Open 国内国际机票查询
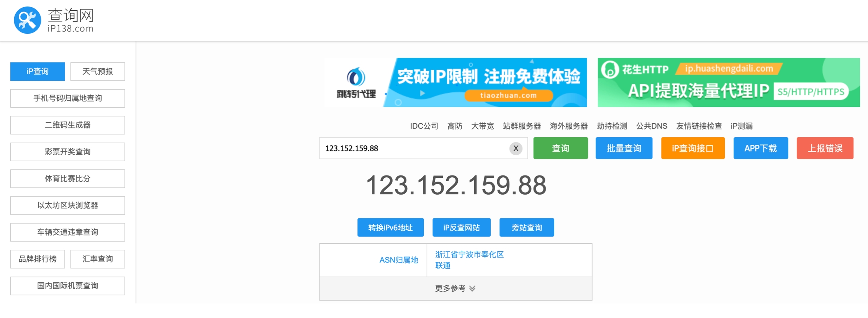This screenshot has height=318, width=868. pyautogui.click(x=67, y=286)
